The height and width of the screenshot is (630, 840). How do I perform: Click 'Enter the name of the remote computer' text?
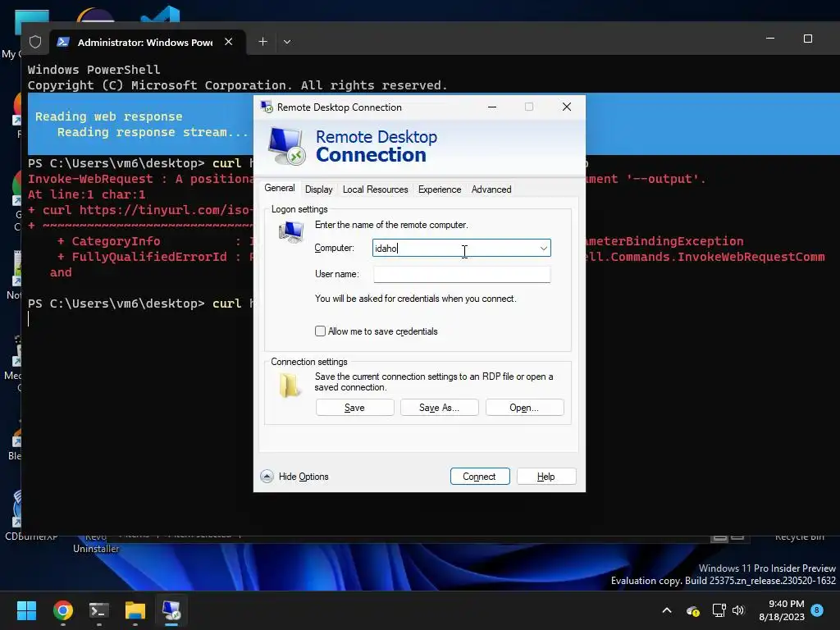click(x=391, y=225)
